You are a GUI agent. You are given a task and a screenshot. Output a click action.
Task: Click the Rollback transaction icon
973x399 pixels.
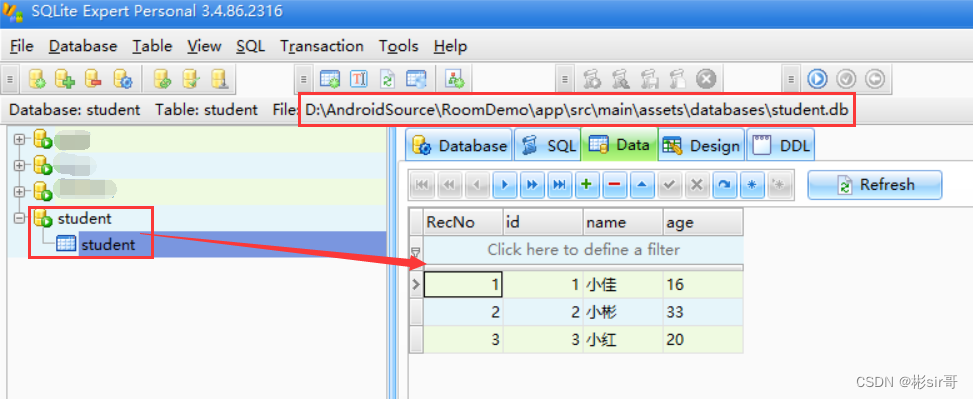(x=874, y=79)
